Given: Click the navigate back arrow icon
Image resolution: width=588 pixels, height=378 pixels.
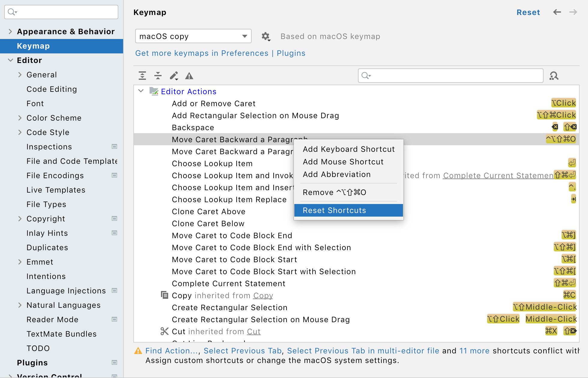Looking at the screenshot, I should tap(557, 12).
